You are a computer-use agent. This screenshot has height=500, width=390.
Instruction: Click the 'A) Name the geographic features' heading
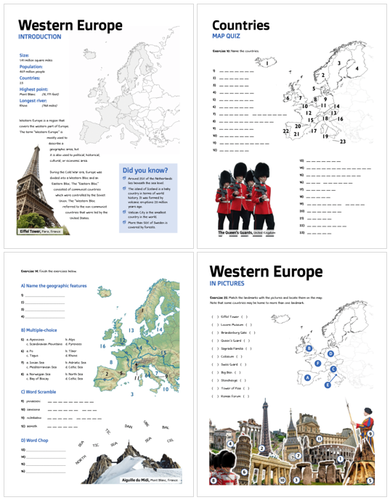pos(54,286)
